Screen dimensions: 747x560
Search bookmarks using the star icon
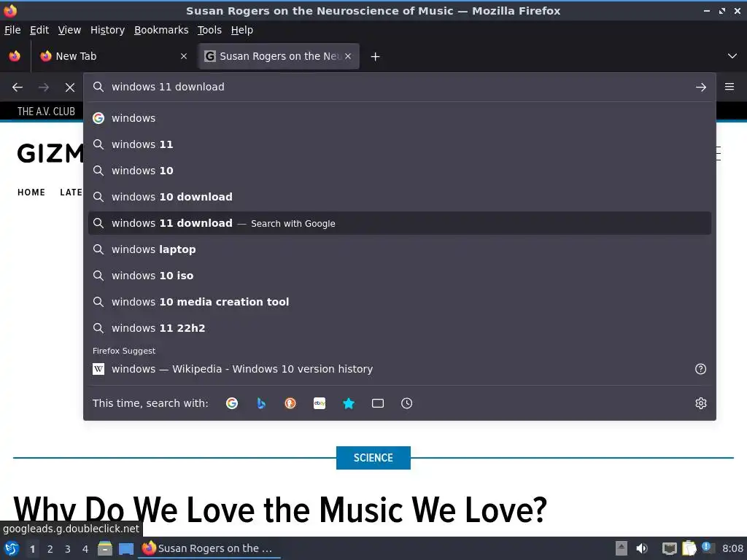click(x=349, y=403)
